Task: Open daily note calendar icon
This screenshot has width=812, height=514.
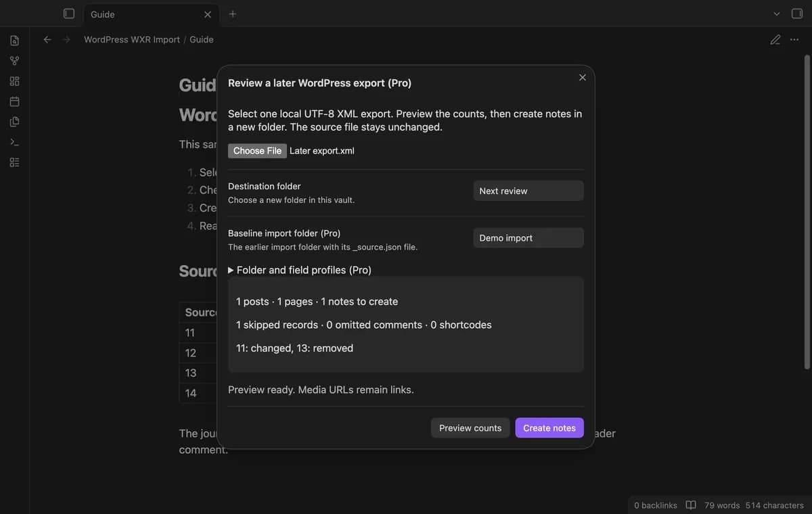Action: point(14,101)
